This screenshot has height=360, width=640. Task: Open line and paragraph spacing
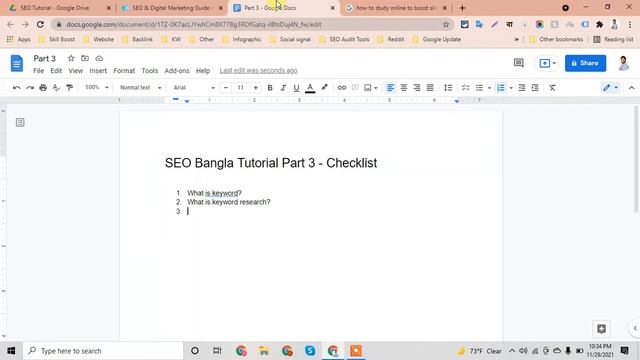click(448, 87)
